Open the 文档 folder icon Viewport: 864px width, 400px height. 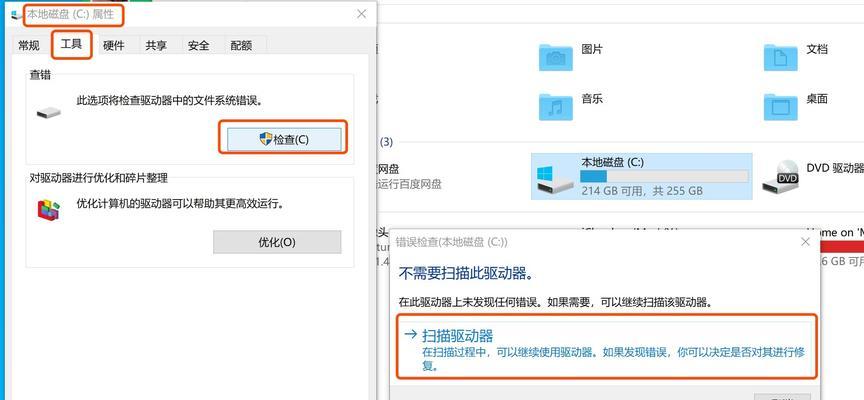click(x=780, y=57)
